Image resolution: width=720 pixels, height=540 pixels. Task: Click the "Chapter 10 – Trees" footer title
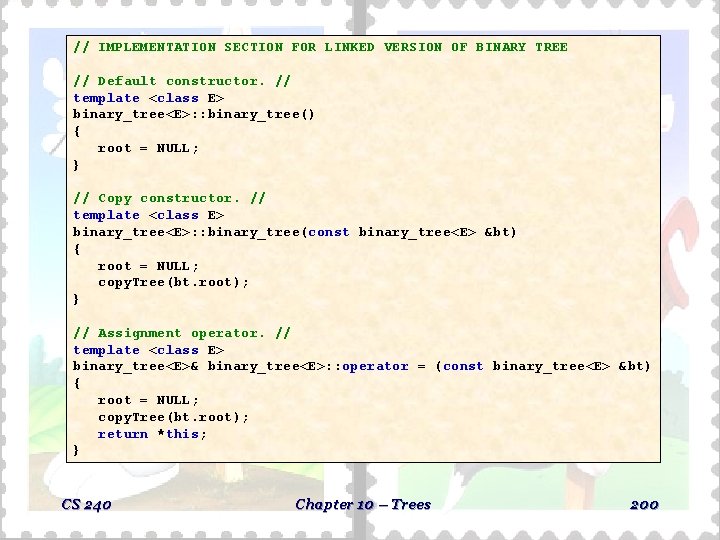(x=363, y=505)
